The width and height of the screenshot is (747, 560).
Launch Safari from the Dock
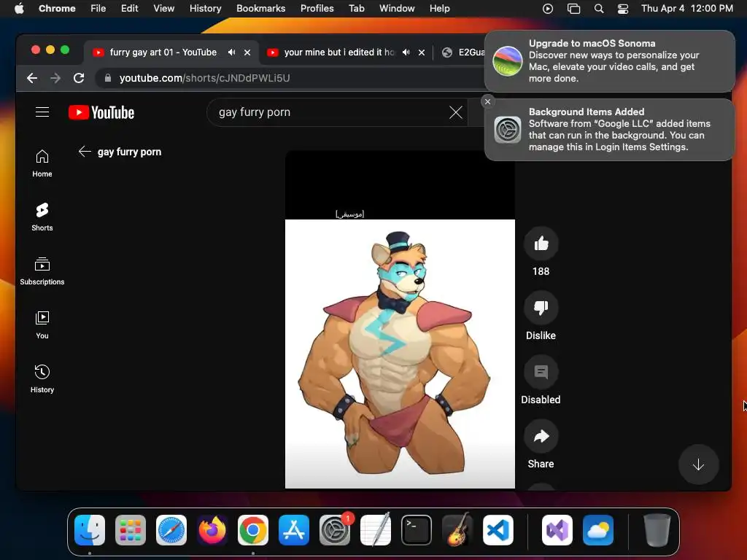(x=171, y=530)
